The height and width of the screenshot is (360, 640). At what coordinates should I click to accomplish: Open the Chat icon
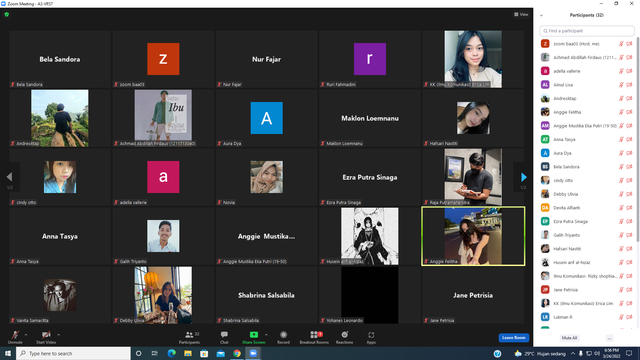pos(224,335)
